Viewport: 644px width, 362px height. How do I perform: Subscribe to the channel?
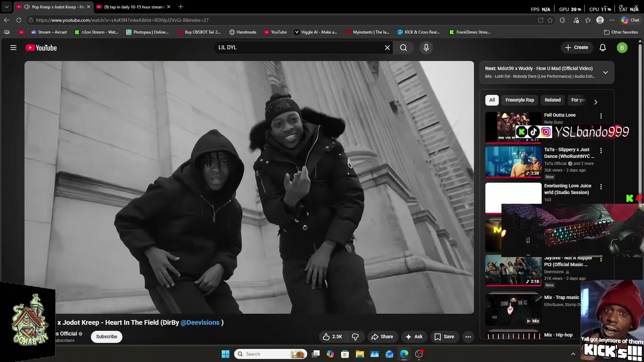click(x=107, y=336)
